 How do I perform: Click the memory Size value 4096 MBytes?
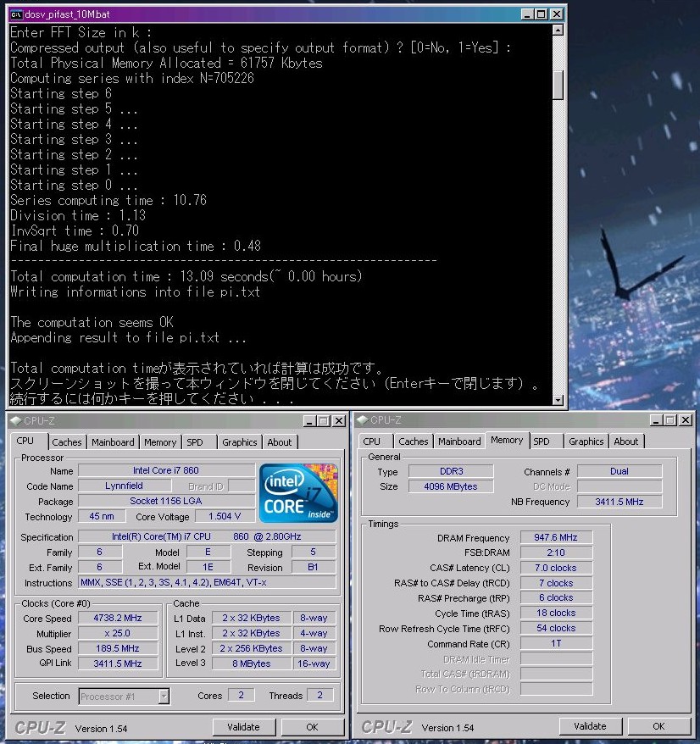tap(451, 486)
